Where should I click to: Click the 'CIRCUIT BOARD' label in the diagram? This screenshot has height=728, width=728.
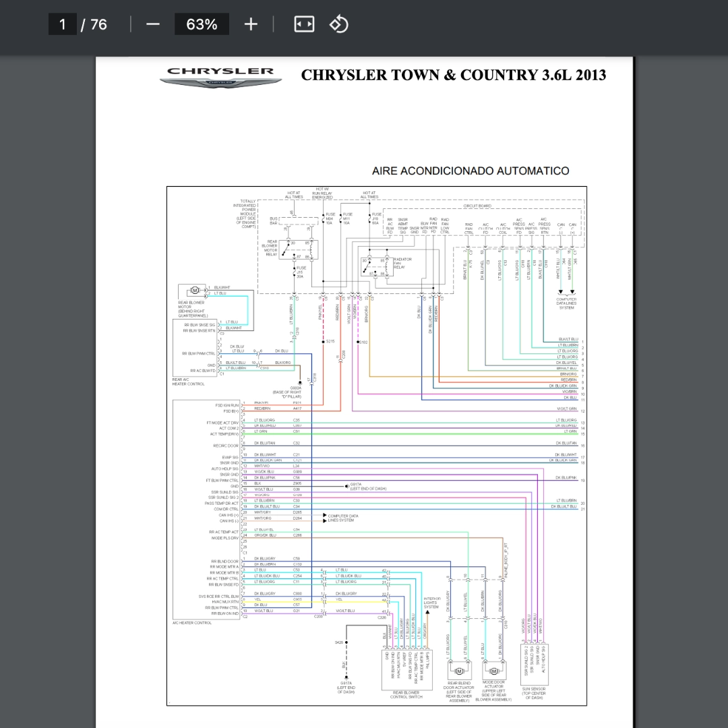click(x=477, y=206)
